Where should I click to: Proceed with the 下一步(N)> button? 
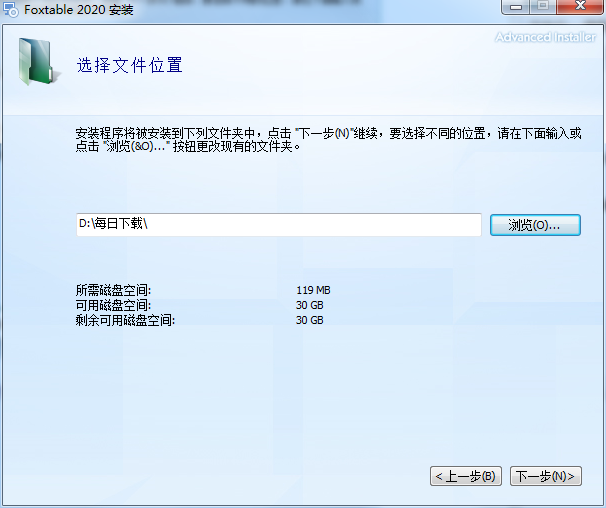pyautogui.click(x=544, y=476)
